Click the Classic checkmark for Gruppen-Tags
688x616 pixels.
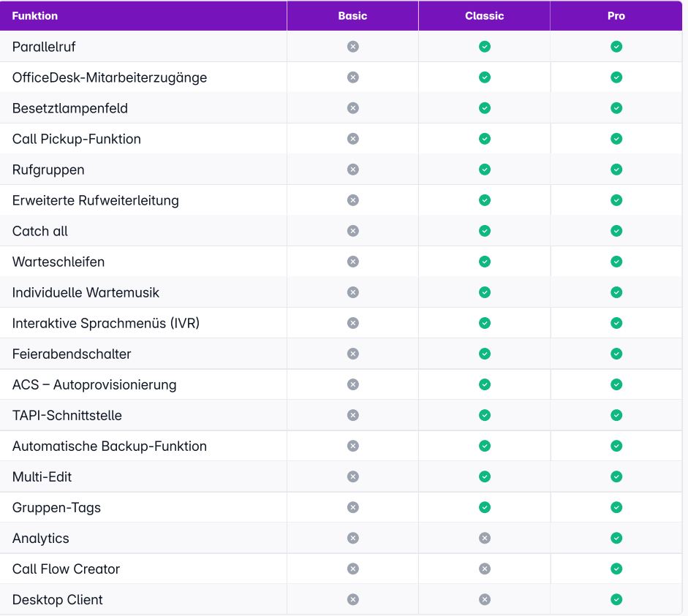(x=484, y=507)
